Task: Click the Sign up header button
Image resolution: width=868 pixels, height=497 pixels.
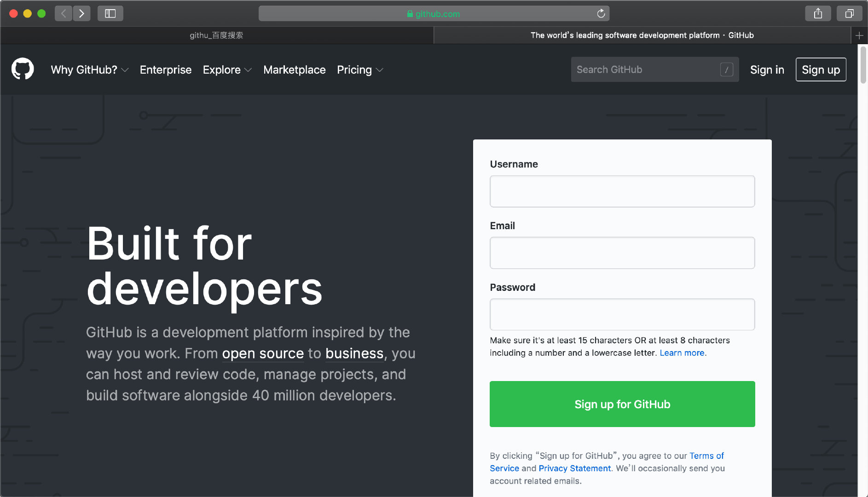Action: [x=821, y=69]
